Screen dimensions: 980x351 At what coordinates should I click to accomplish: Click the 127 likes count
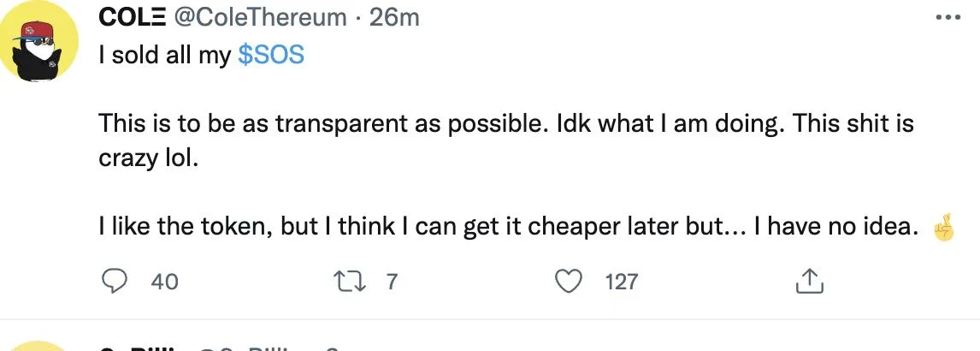tap(621, 283)
